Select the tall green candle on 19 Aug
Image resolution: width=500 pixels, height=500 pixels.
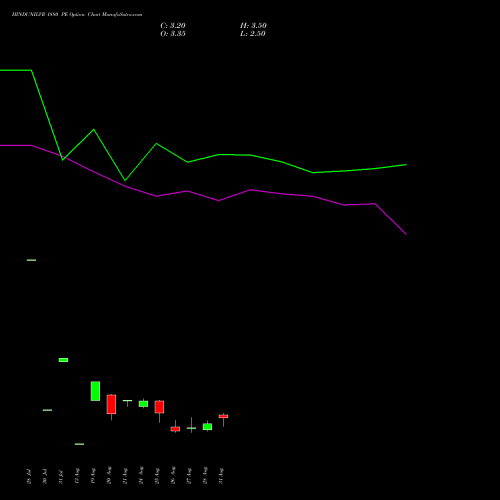point(95,391)
